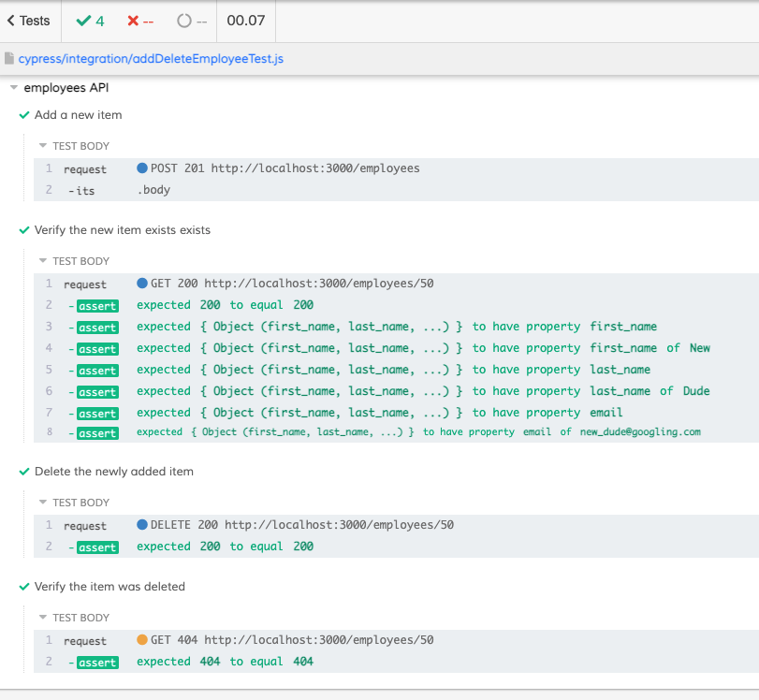759x700 pixels.
Task: Go back to the Tests list
Action: (x=29, y=21)
